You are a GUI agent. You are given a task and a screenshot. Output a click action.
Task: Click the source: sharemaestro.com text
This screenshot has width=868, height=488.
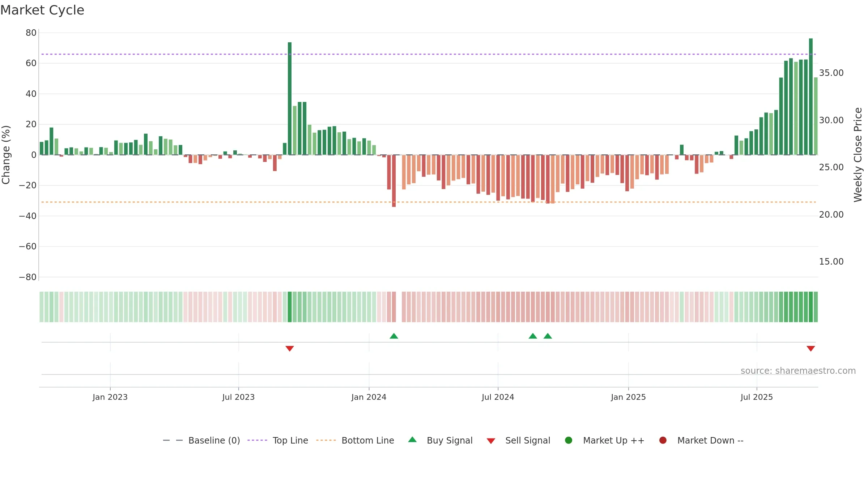tap(798, 371)
